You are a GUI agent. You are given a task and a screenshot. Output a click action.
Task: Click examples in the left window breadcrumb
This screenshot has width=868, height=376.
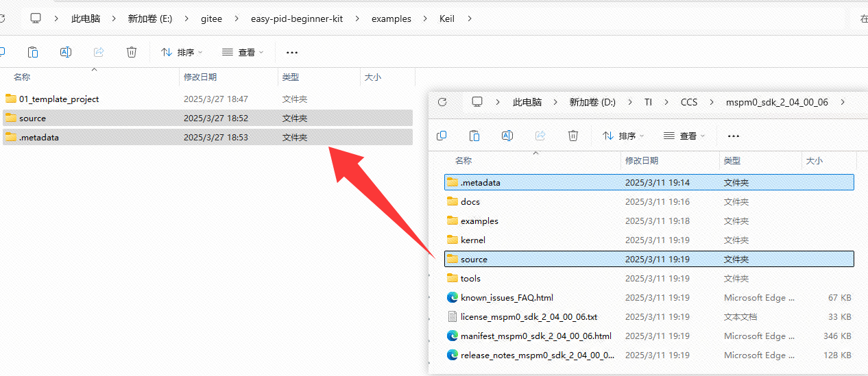click(391, 18)
